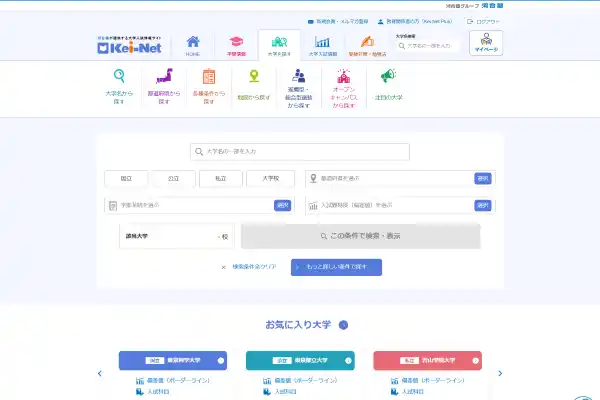Toggle the 国立 university type filter

(126, 178)
